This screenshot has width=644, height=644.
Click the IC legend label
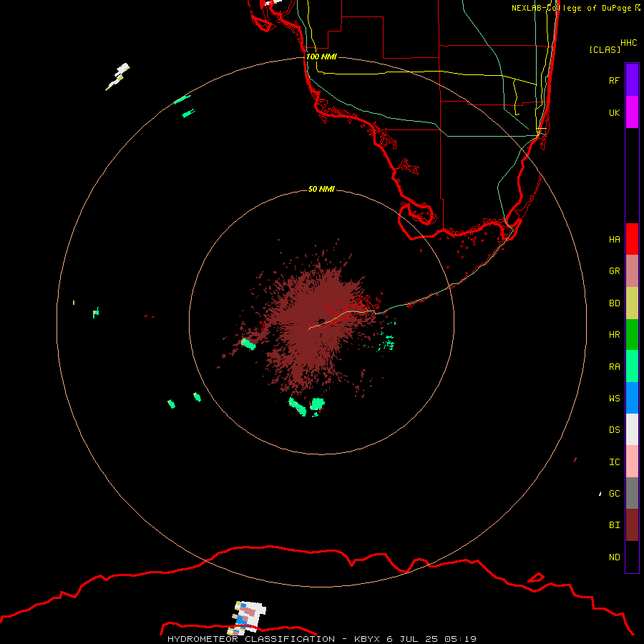pos(614,462)
